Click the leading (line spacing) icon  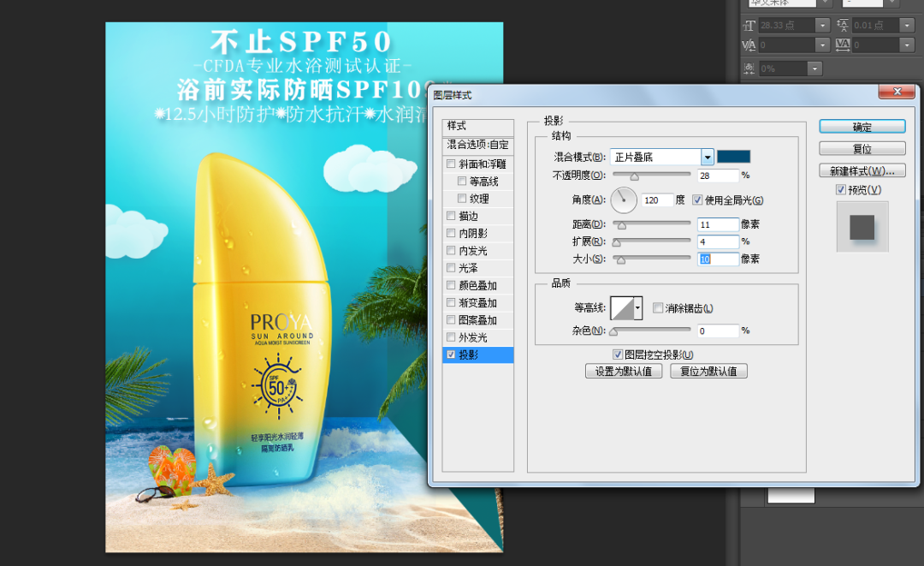click(x=842, y=25)
